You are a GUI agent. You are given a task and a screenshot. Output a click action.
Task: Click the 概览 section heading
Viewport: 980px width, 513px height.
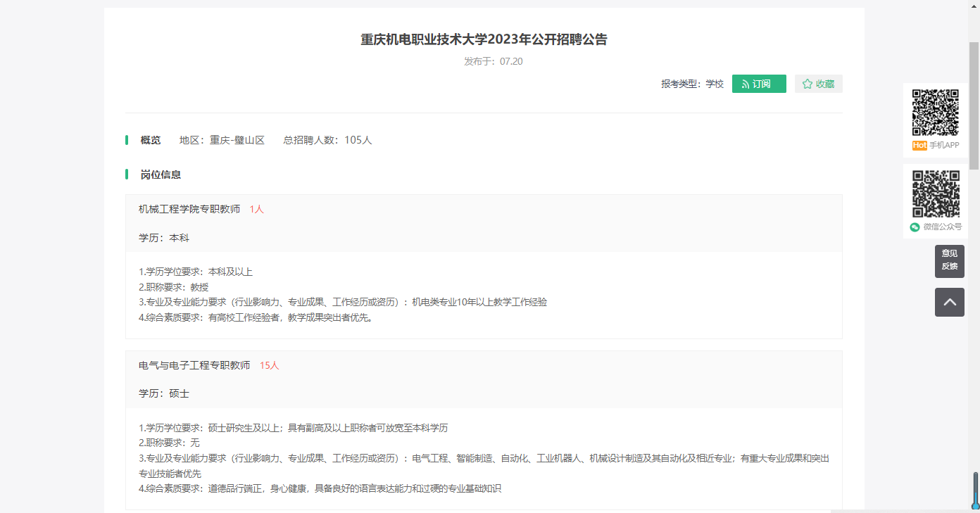[151, 140]
